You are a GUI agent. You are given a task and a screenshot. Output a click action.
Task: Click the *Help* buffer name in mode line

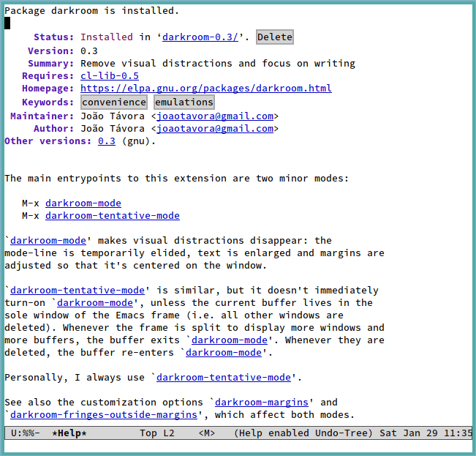click(69, 433)
